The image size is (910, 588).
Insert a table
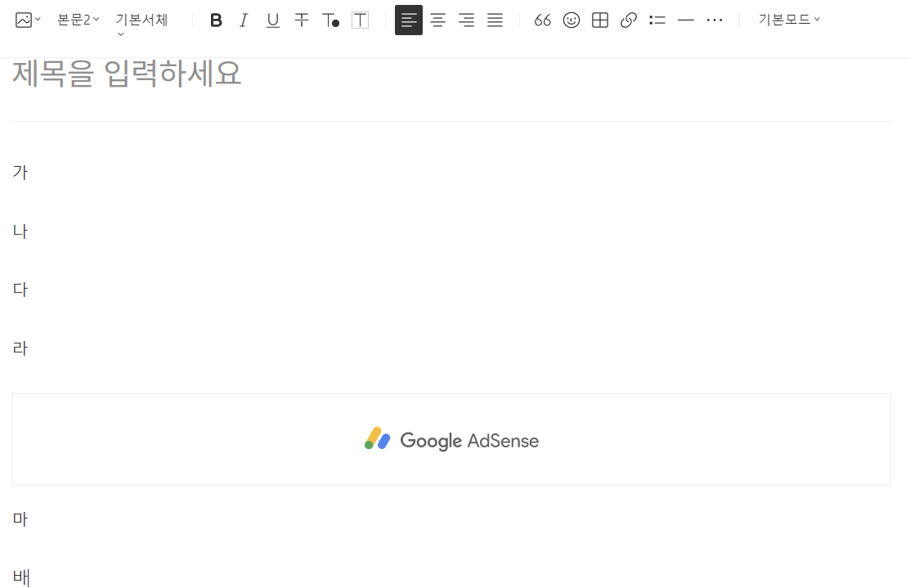(600, 20)
